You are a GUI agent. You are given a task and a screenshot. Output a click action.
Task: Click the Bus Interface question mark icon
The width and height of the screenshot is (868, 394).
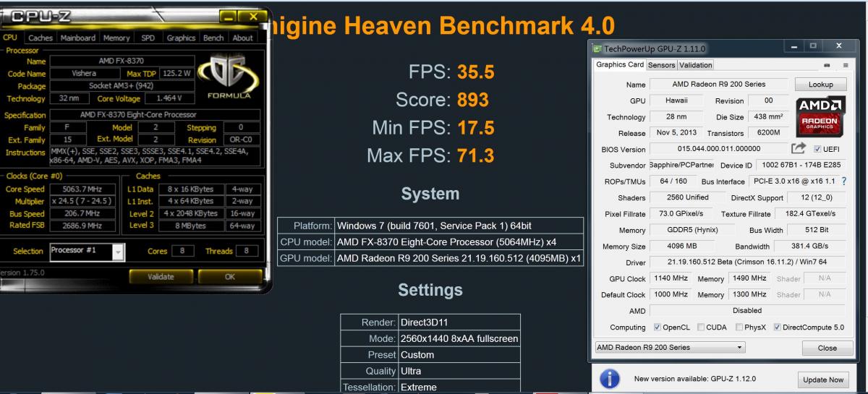point(843,181)
